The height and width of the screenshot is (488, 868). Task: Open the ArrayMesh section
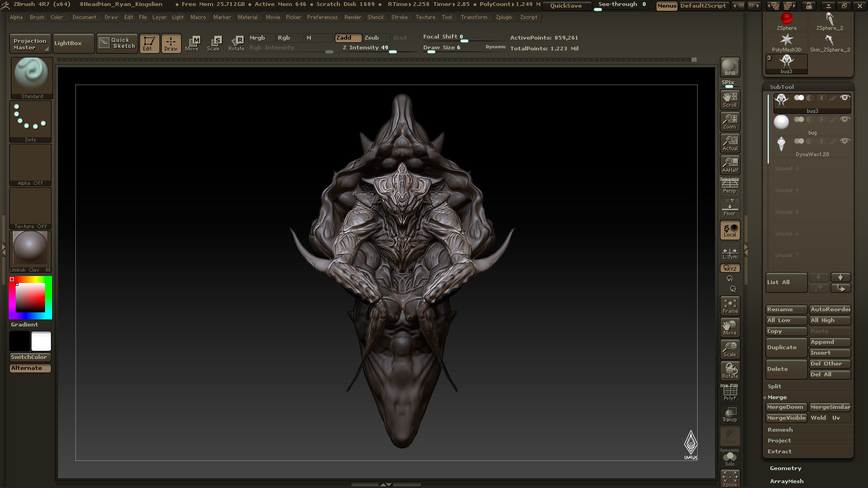[787, 481]
